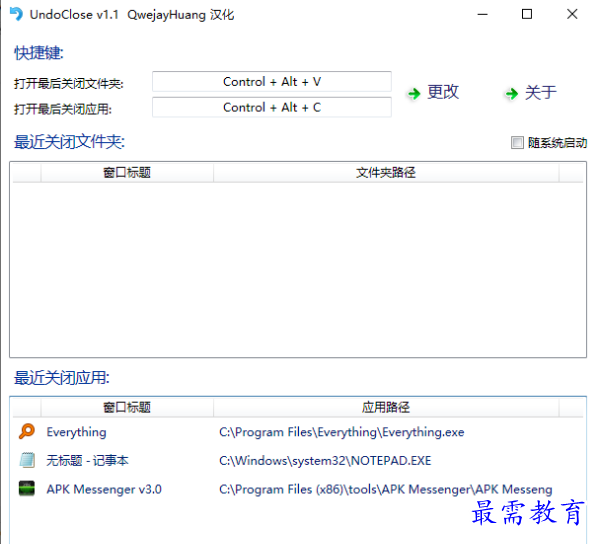Click path C:\Windows\system32\NOTEPAD.EXE

[325, 460]
